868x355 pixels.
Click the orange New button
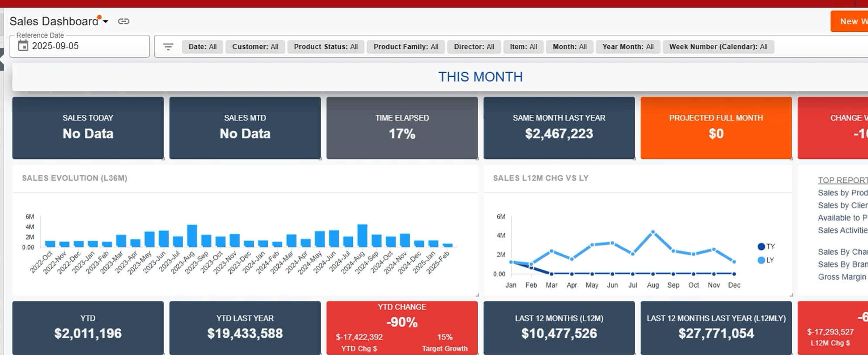(x=849, y=21)
